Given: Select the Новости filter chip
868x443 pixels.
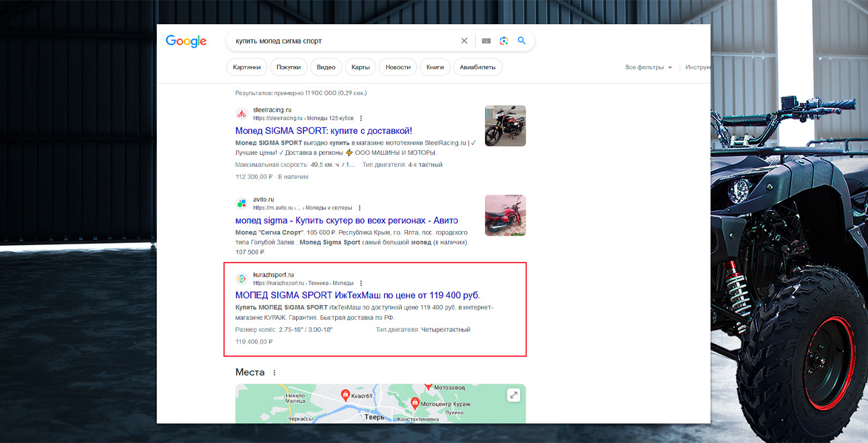Looking at the screenshot, I should point(398,67).
